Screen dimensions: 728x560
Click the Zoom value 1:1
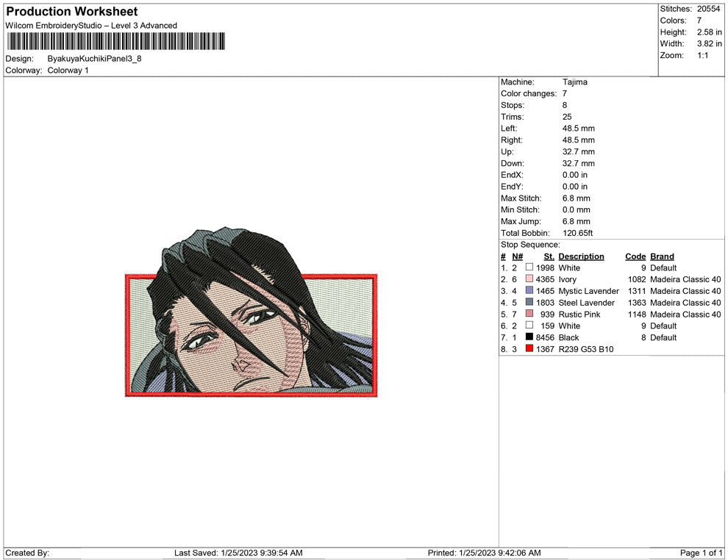(703, 55)
